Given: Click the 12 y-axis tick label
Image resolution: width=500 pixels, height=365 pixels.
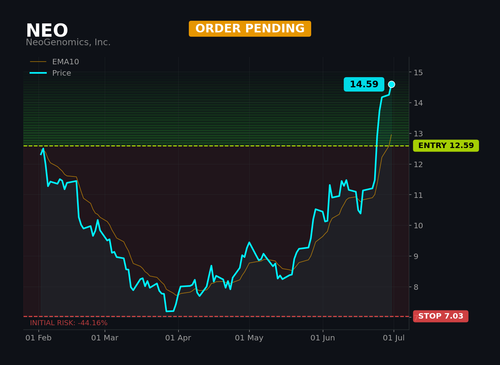Looking at the screenshot, I should pos(418,164).
